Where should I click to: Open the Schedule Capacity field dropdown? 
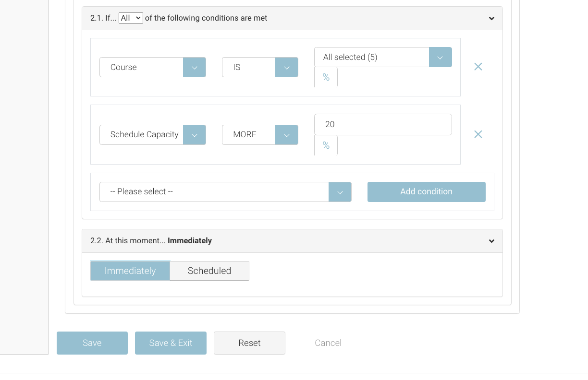[x=152, y=134]
